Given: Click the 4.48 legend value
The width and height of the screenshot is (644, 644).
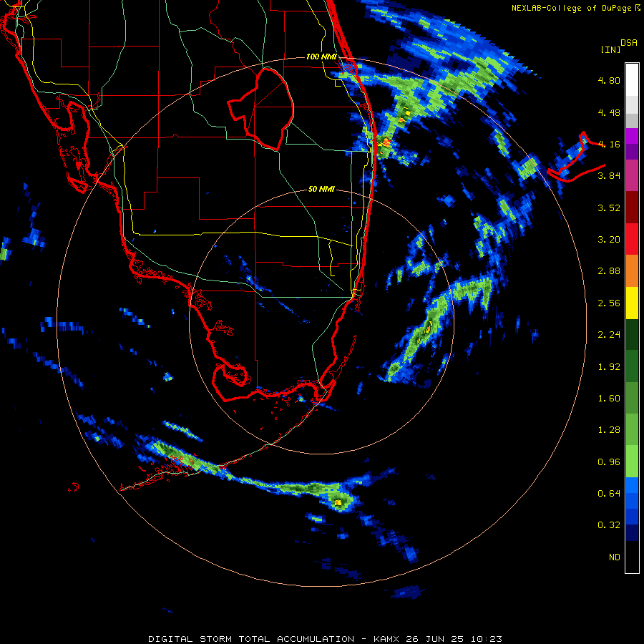Looking at the screenshot, I should tap(609, 112).
